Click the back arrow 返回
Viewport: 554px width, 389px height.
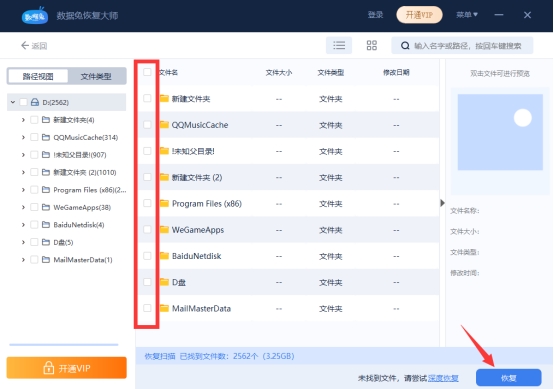tap(34, 46)
